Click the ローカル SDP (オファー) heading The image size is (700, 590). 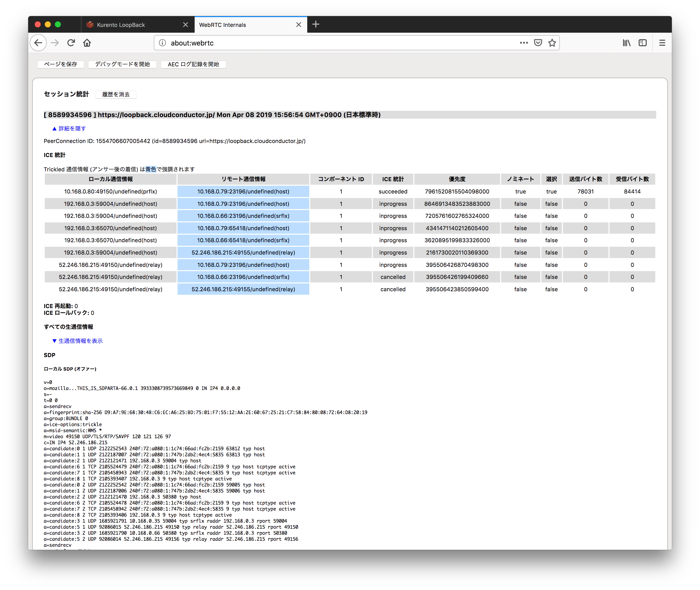(70, 369)
